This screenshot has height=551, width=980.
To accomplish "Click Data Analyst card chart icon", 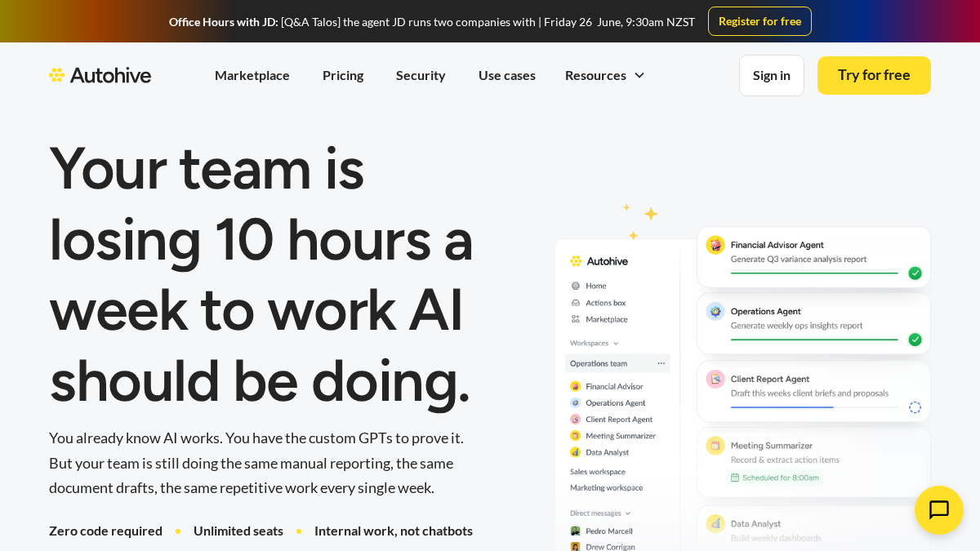I will (715, 523).
